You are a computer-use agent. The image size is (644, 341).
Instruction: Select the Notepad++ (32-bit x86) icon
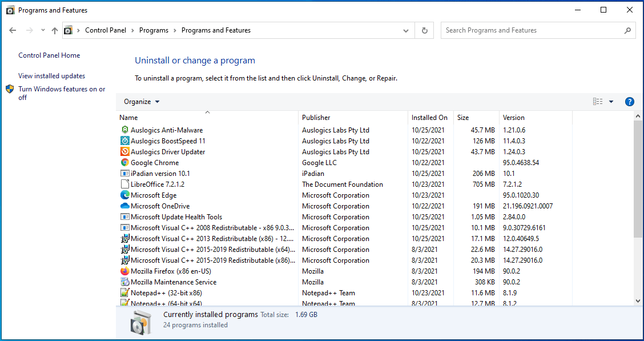[126, 292]
